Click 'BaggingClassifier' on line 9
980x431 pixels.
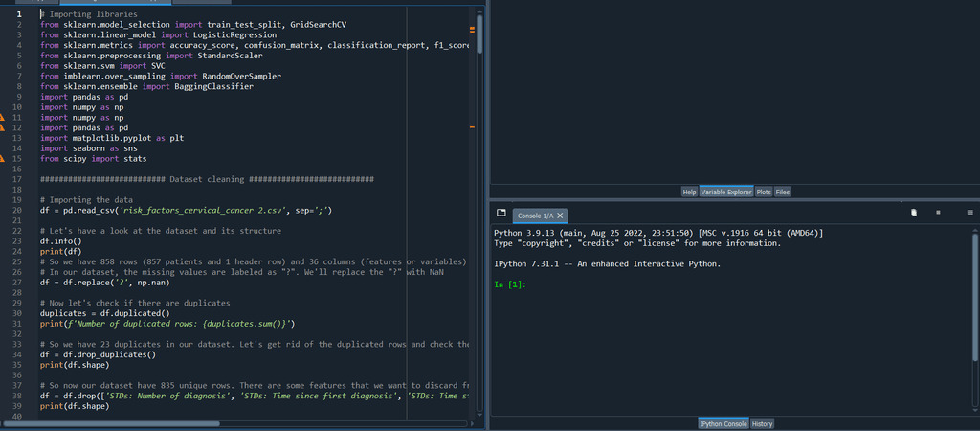pyautogui.click(x=213, y=86)
